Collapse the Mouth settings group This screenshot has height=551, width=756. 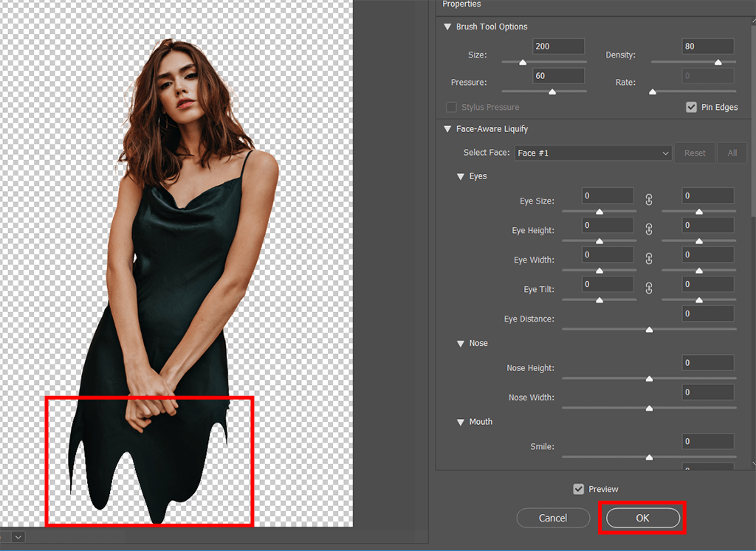pos(461,422)
